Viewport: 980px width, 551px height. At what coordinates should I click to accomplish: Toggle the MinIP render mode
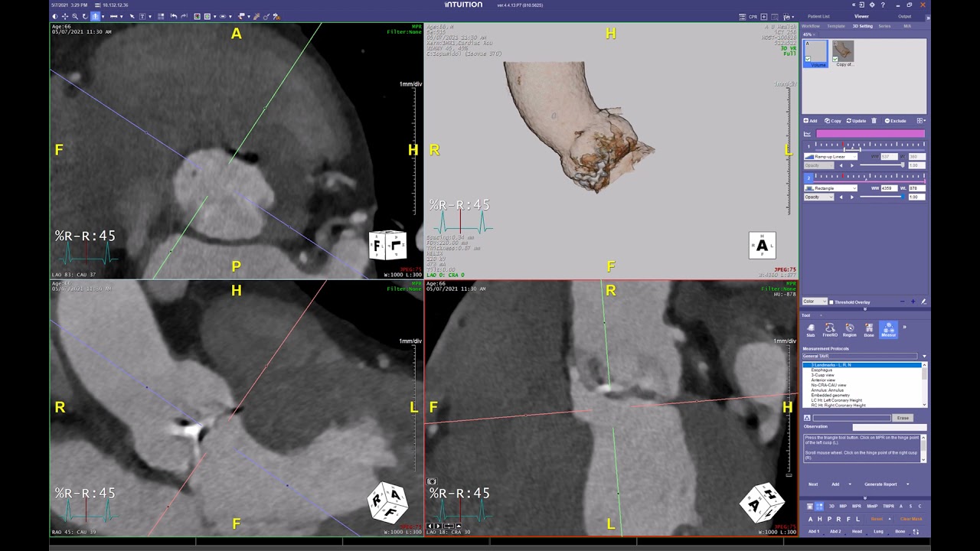pyautogui.click(x=872, y=507)
